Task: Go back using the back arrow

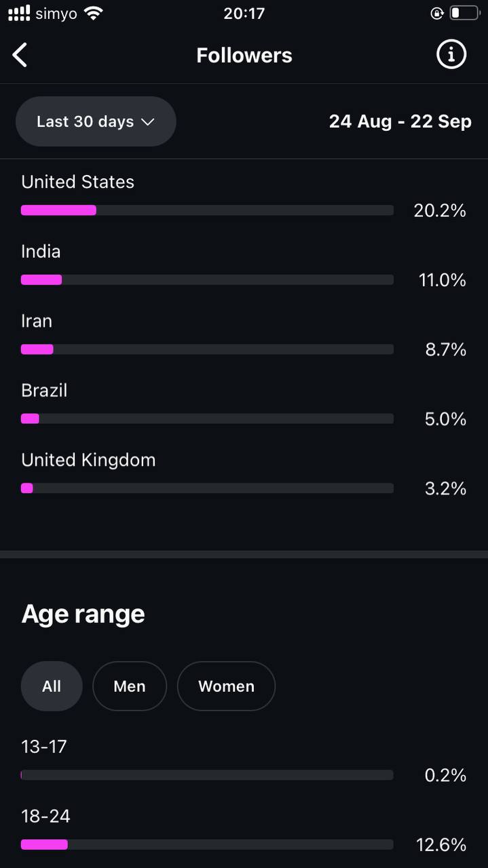Action: (20, 55)
